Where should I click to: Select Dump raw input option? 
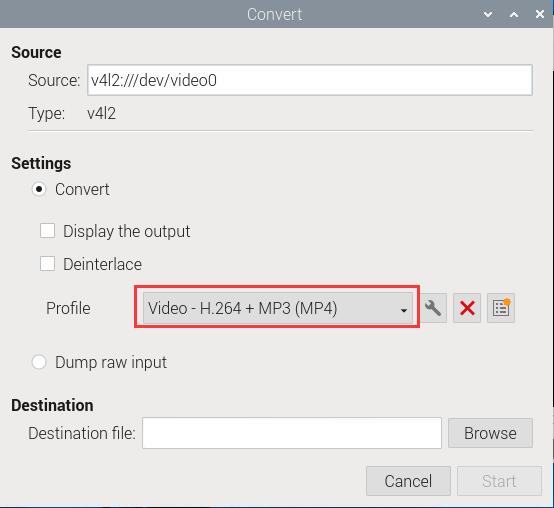(x=39, y=362)
